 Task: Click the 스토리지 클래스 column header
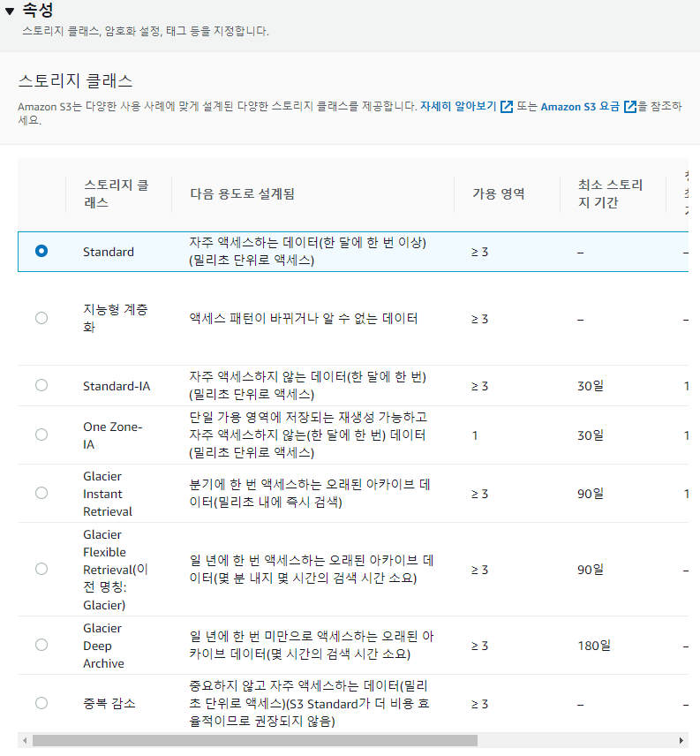[x=117, y=193]
